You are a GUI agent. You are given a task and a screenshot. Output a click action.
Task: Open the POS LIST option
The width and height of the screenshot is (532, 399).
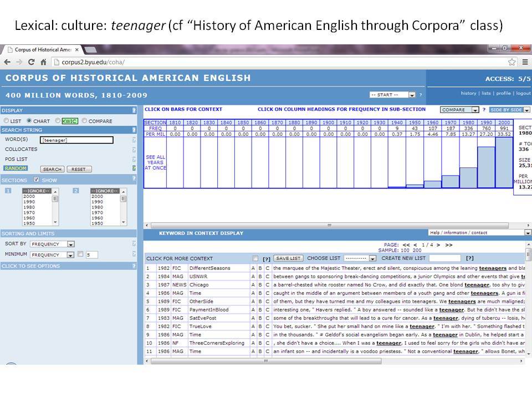(x=16, y=159)
